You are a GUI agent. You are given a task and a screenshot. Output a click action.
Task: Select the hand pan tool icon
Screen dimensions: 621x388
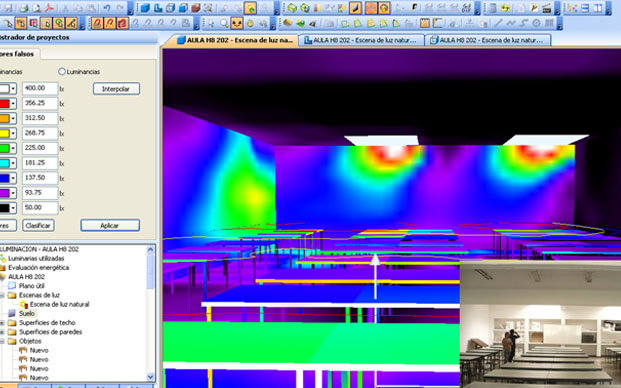coord(250,23)
